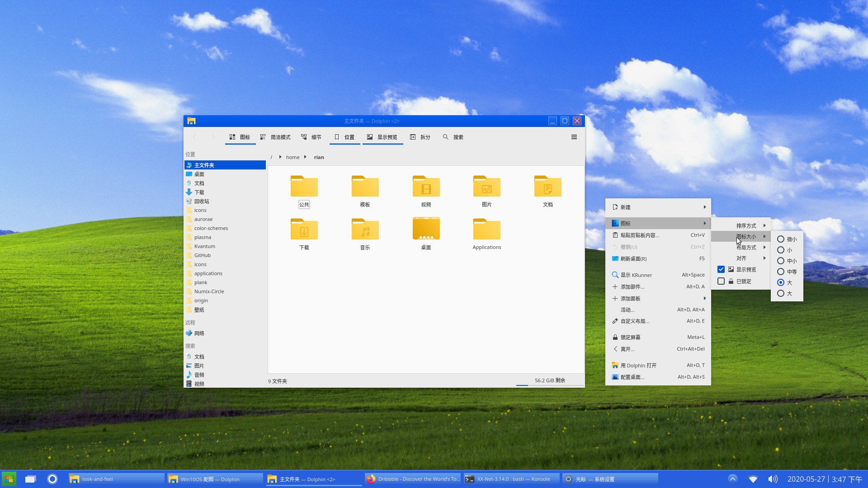Select 壁纸 in the places sidebar
The image size is (868, 488).
(225, 310)
